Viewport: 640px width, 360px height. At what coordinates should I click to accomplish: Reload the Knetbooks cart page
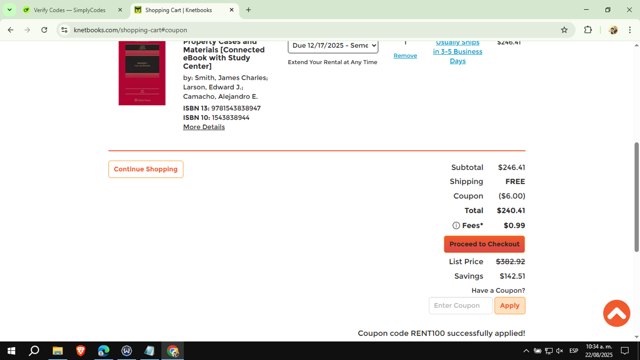(x=44, y=30)
